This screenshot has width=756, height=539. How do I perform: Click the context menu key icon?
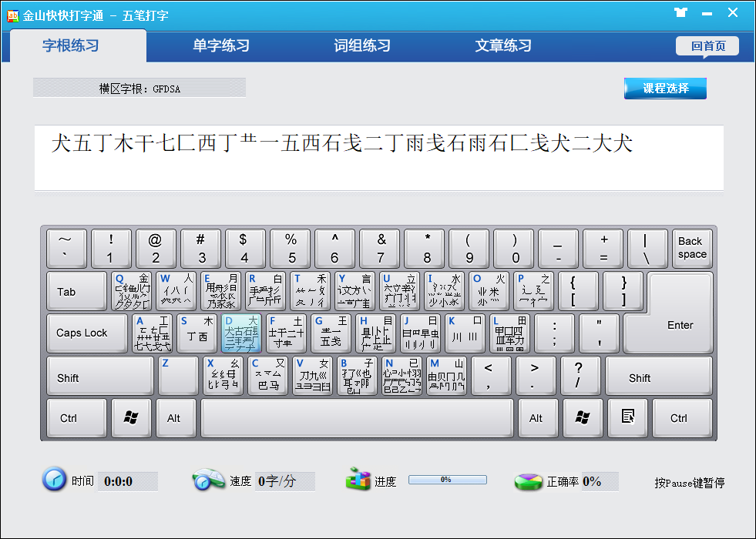click(627, 417)
